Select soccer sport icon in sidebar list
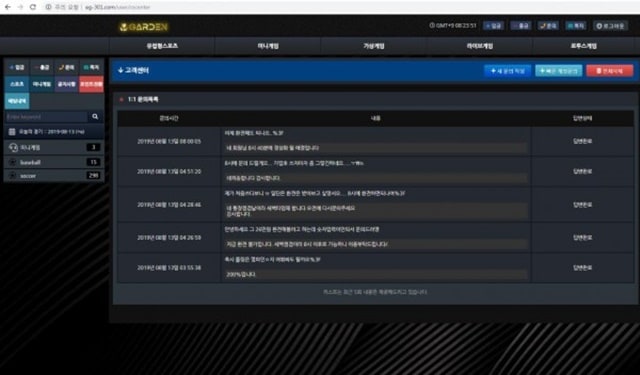 (13, 175)
